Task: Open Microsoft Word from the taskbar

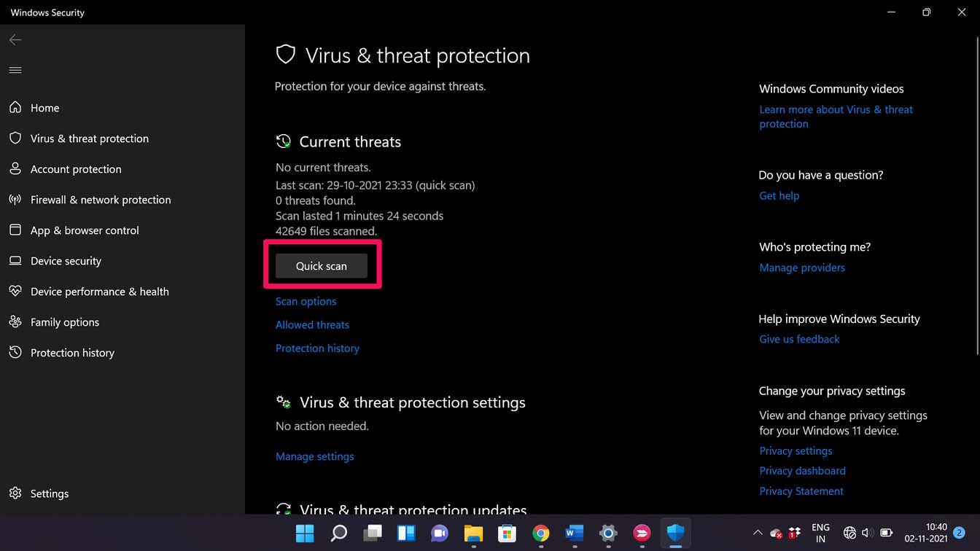Action: (575, 534)
